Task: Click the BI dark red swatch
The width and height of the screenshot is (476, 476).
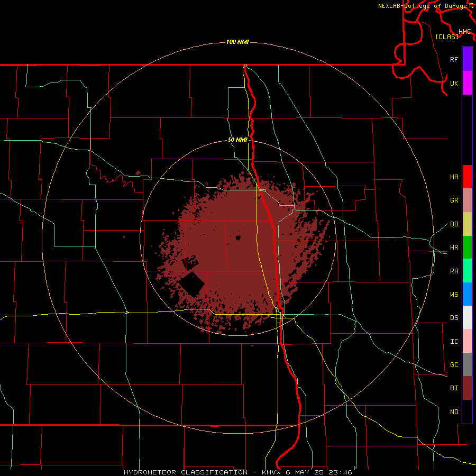Action: pos(467,388)
